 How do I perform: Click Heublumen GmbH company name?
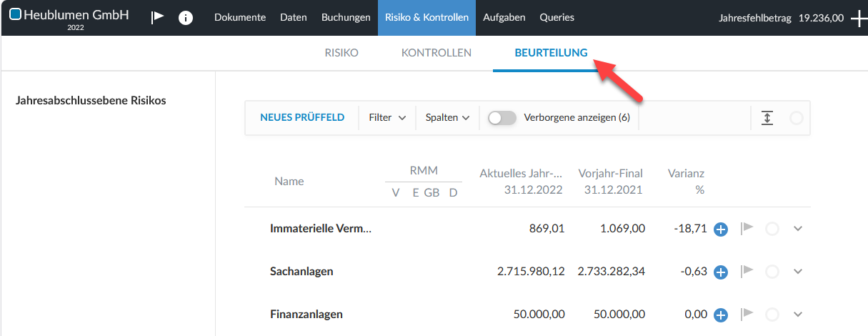(x=76, y=14)
